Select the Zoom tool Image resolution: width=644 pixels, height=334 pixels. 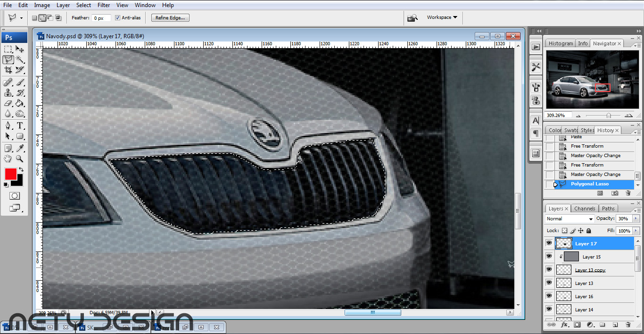tap(20, 159)
